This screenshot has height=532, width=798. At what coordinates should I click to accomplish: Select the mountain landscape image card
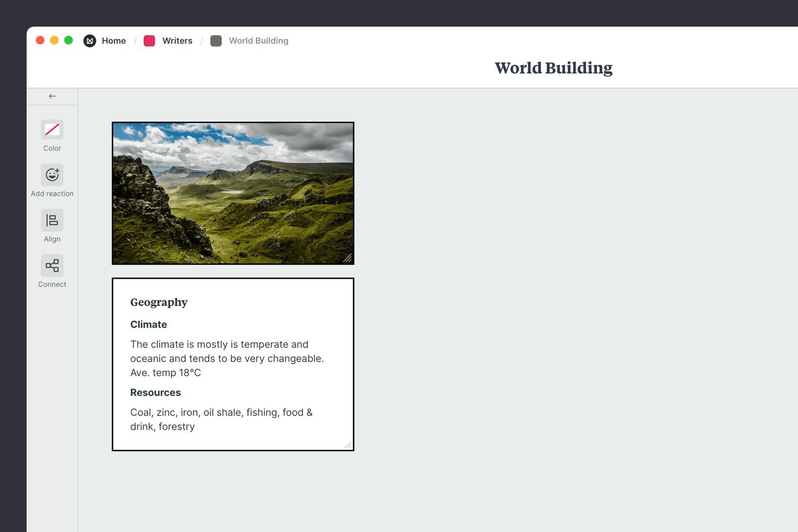click(x=232, y=193)
